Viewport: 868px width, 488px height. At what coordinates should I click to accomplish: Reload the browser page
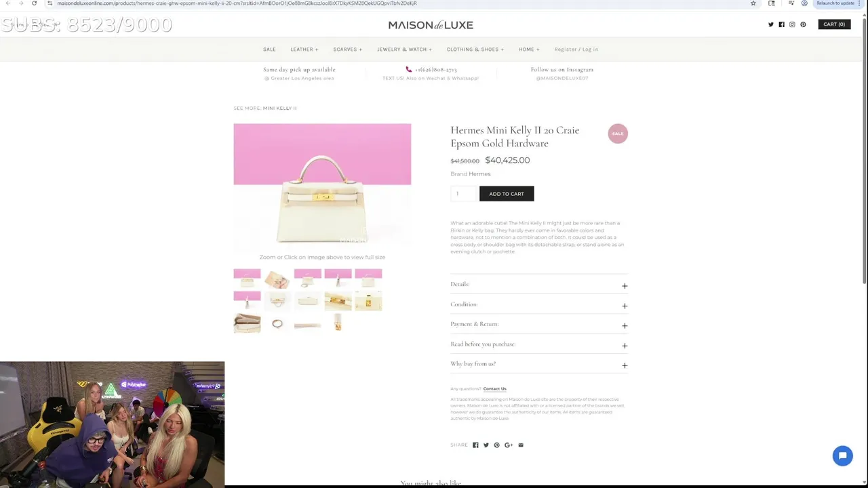coord(34,3)
